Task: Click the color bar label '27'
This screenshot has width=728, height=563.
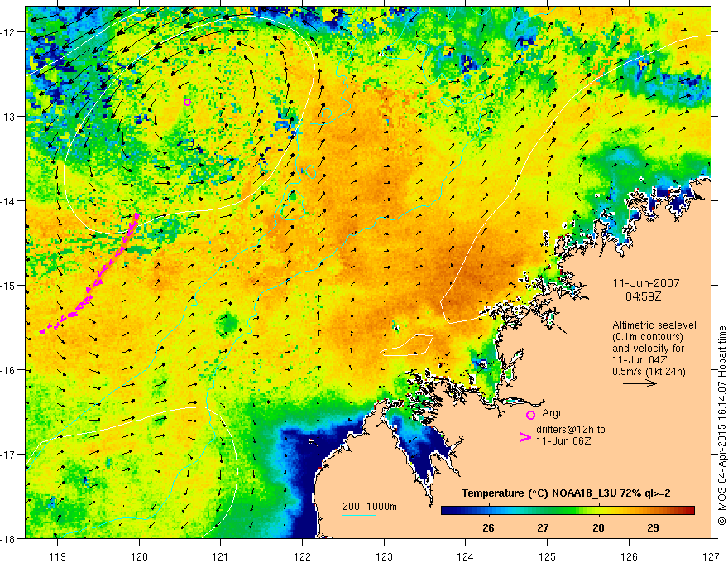Action: [543, 527]
